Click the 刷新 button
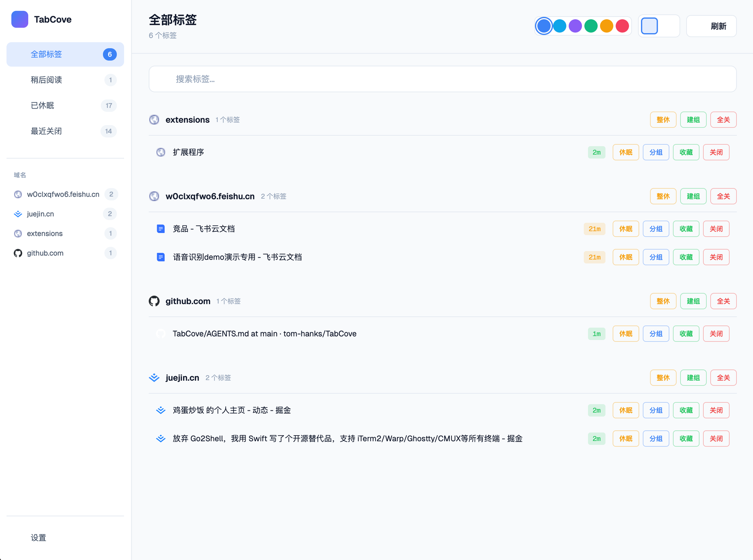This screenshot has height=560, width=753. point(711,26)
